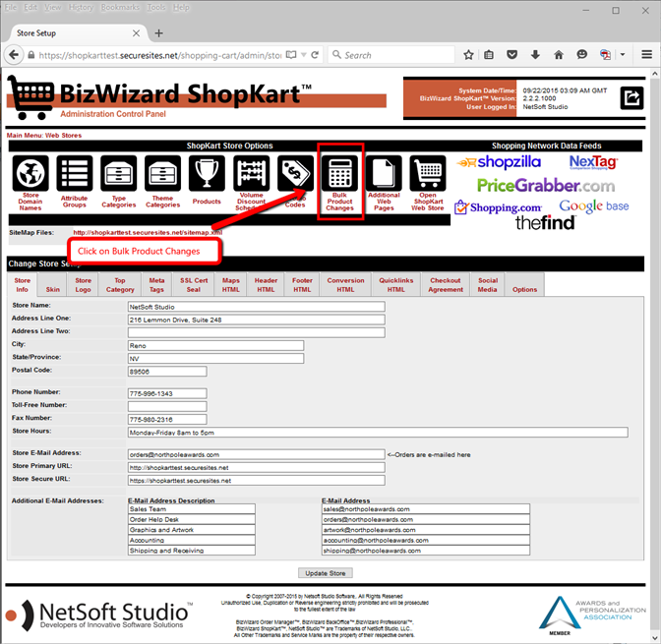This screenshot has width=661, height=644.
Task: Click the browser Search box
Action: (x=391, y=55)
